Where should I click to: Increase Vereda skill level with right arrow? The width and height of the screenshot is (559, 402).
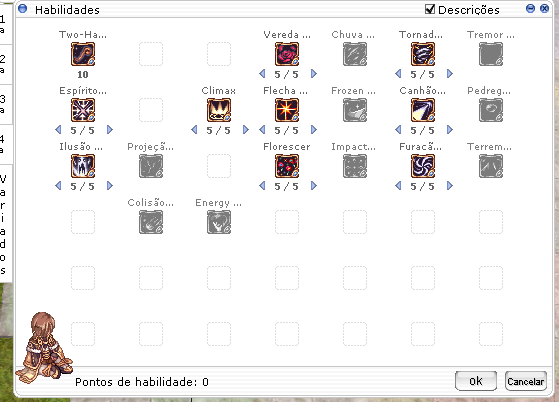coord(314,74)
